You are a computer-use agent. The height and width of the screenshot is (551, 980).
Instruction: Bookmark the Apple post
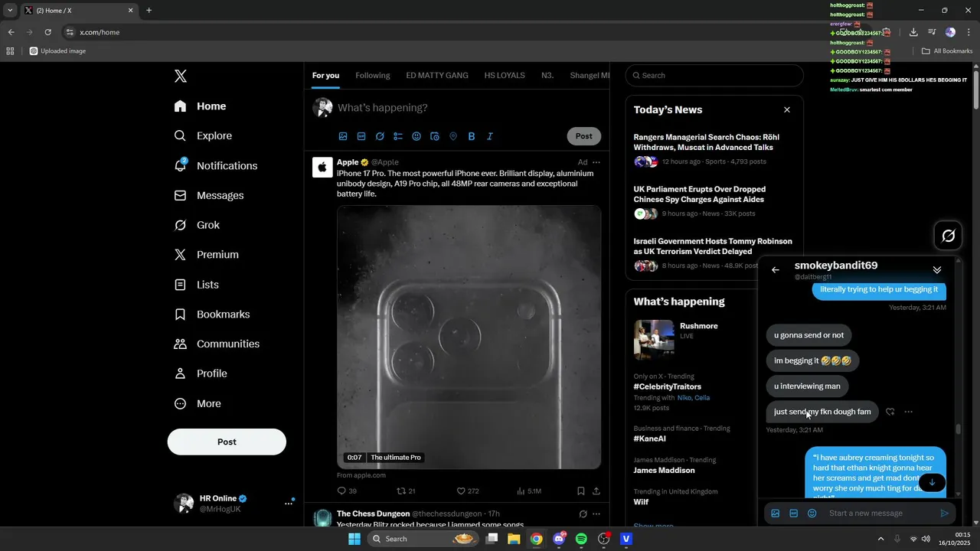[581, 491]
